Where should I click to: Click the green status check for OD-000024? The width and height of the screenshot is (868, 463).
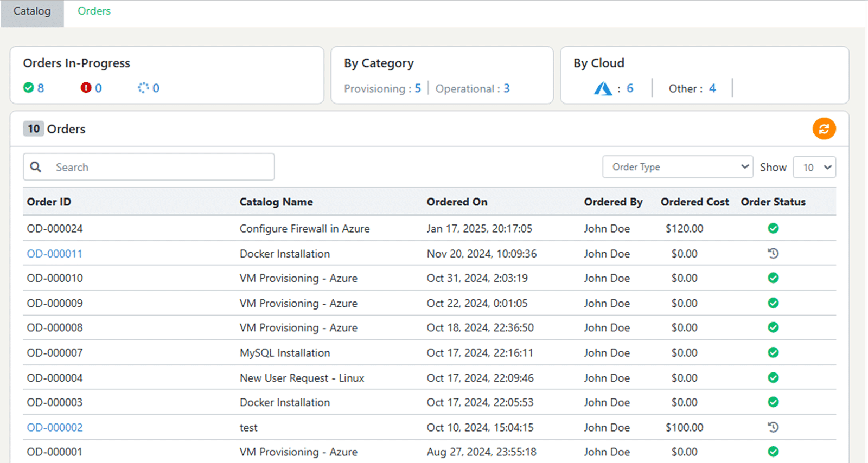[773, 228]
